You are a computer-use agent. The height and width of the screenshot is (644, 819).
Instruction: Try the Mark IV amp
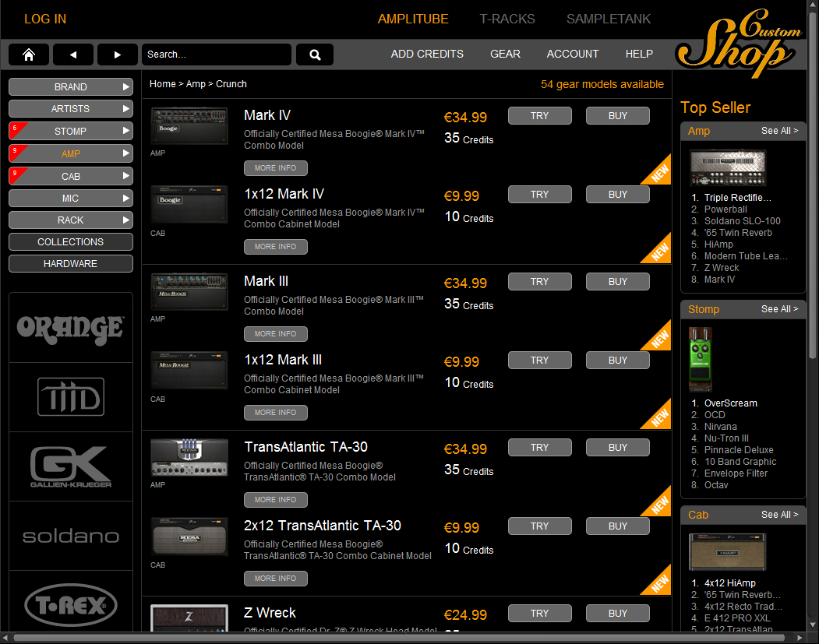point(539,116)
